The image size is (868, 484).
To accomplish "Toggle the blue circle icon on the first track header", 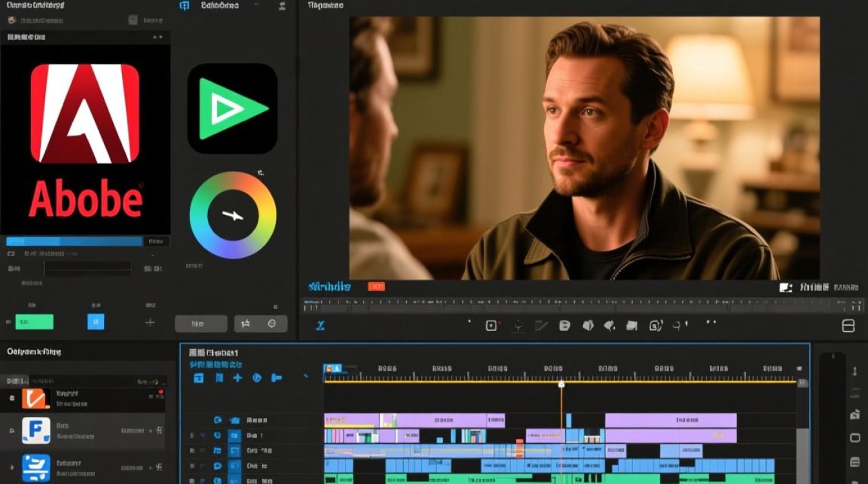I will coord(218,419).
